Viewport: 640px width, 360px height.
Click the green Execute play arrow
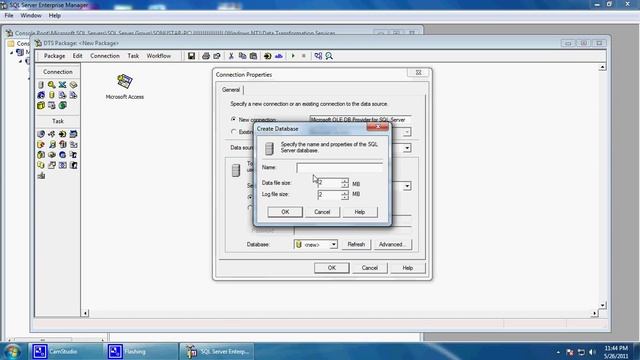pyautogui.click(x=293, y=56)
